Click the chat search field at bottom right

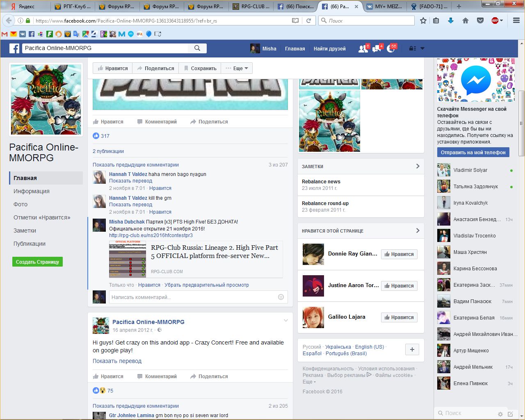466,413
